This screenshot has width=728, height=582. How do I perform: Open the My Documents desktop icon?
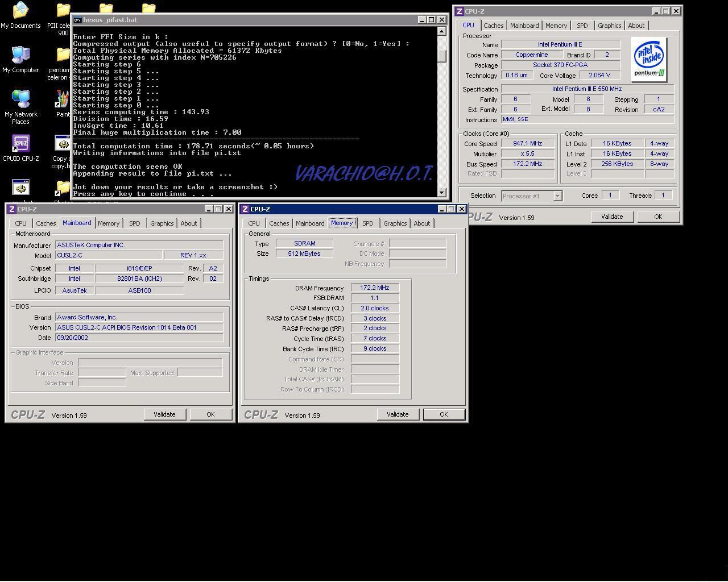point(20,15)
